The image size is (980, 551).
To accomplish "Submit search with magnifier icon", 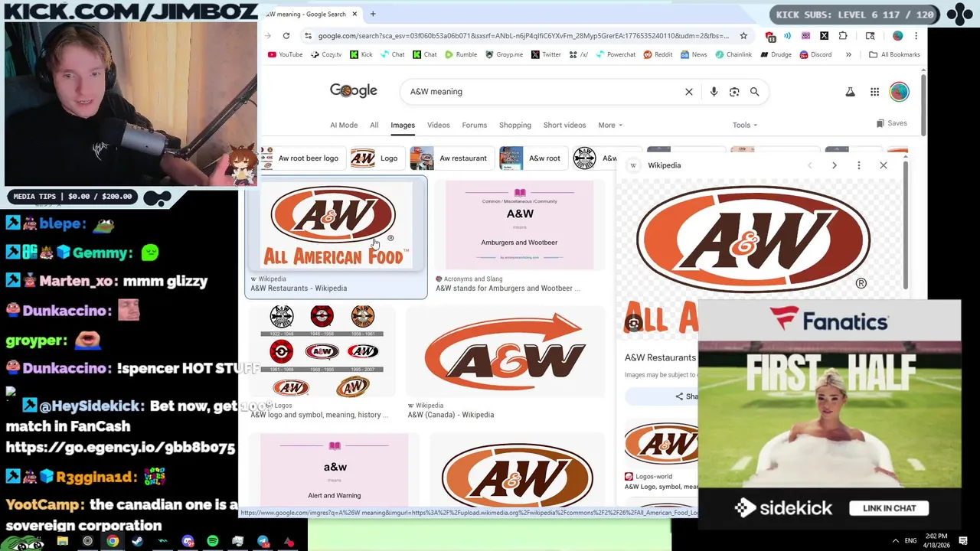I will pyautogui.click(x=754, y=92).
